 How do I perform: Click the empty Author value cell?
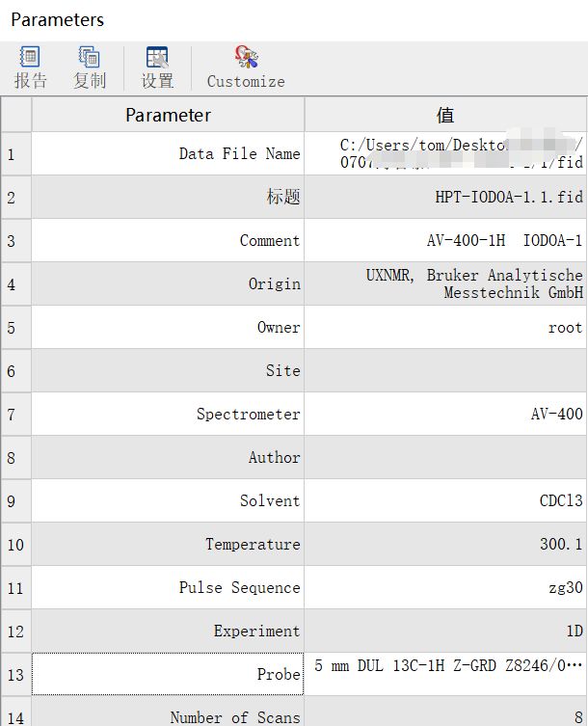(x=445, y=457)
